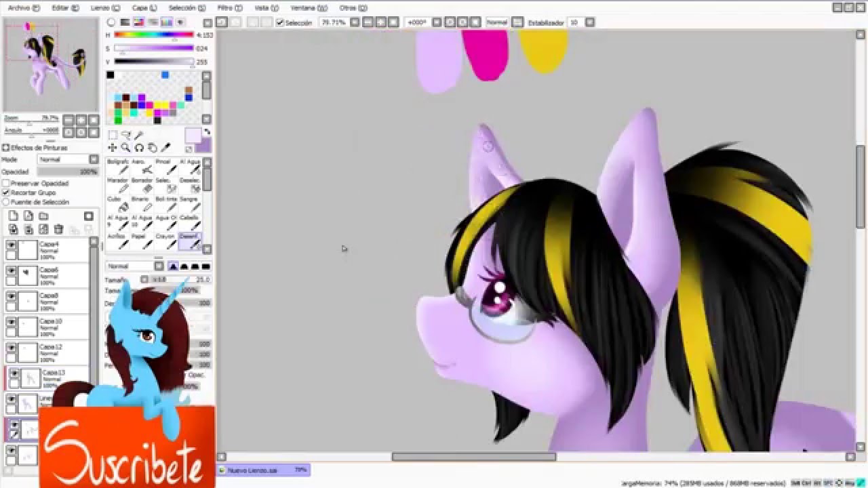868x488 pixels.
Task: Toggle the Selección checkbox in toolbar
Action: click(x=280, y=22)
